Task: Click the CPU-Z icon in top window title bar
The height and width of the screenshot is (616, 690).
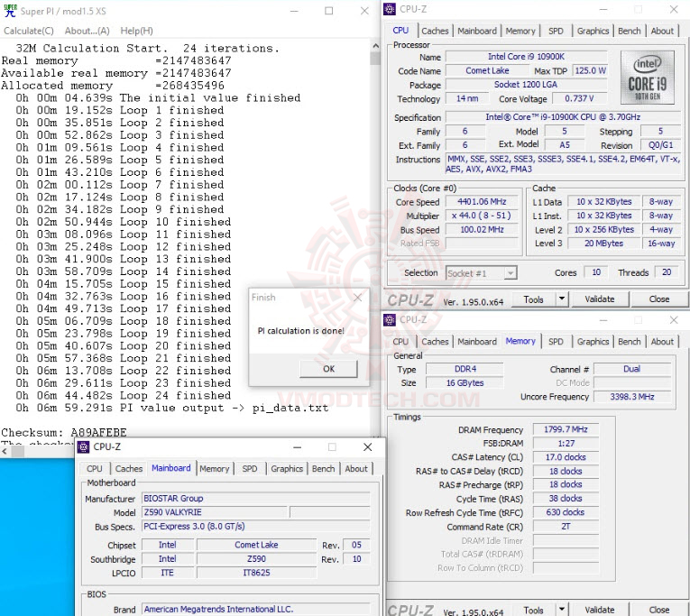Action: click(x=390, y=9)
